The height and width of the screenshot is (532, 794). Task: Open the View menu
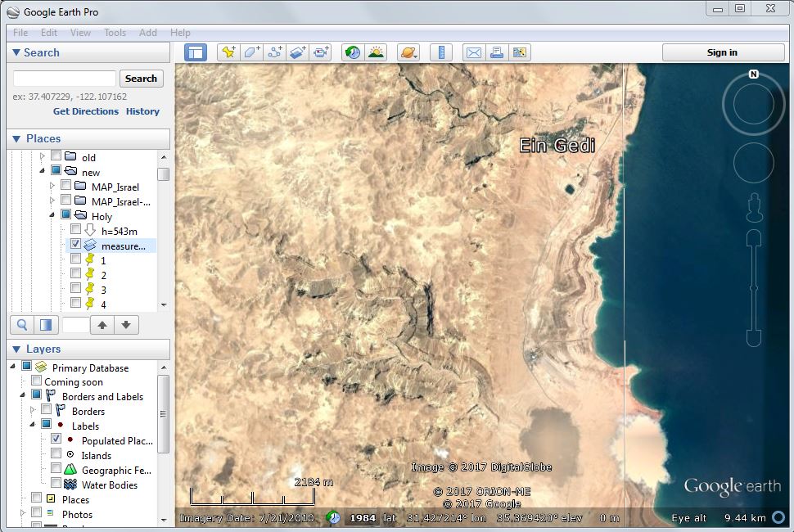[x=80, y=33]
